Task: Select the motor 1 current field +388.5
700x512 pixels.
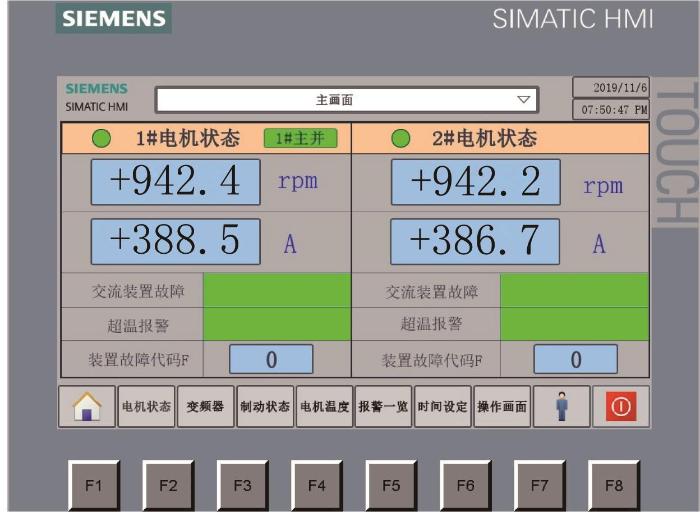Action: pos(175,241)
